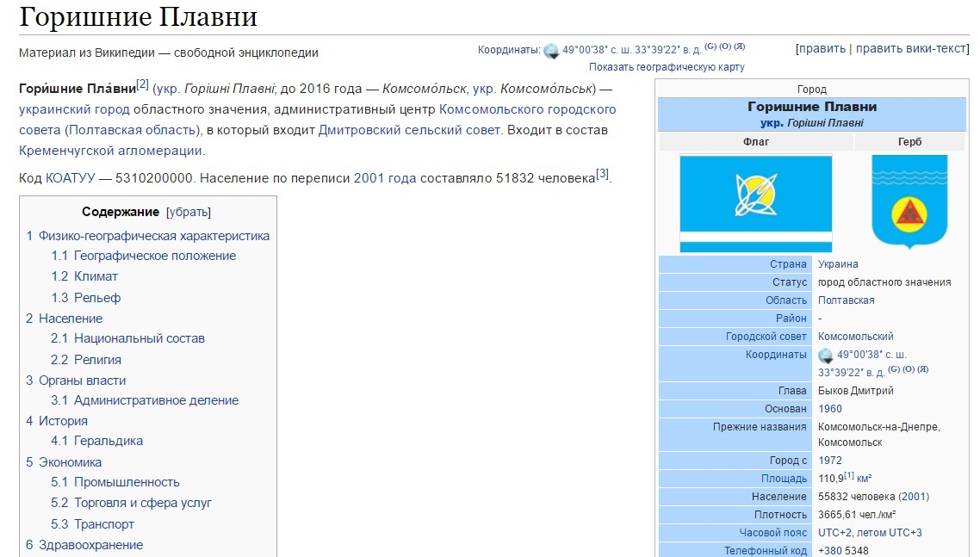980x557 pixels.
Task: Expand 'Показать географическую карту'
Action: 667,67
